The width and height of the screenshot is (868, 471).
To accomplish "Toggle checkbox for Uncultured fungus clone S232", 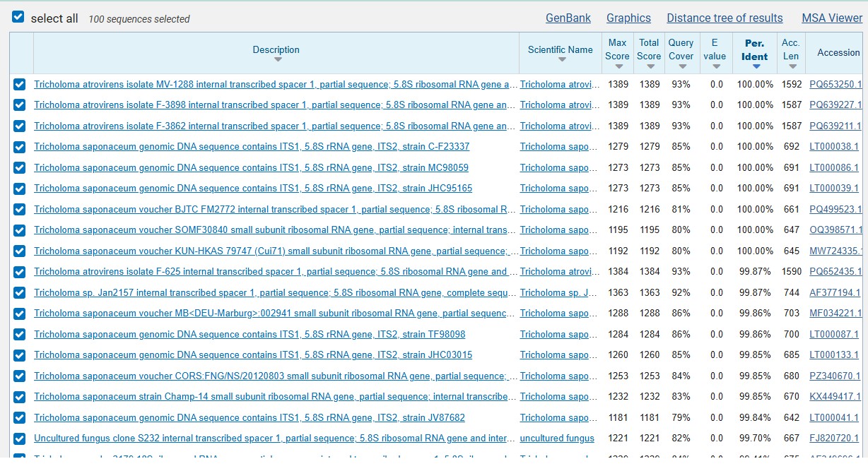I will point(20,439).
